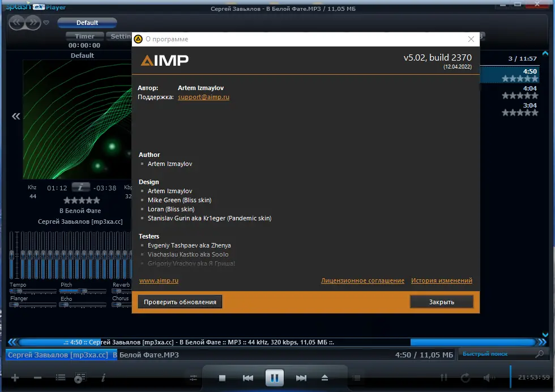Close the О программе dialog with X
The width and height of the screenshot is (555, 392).
tap(471, 39)
